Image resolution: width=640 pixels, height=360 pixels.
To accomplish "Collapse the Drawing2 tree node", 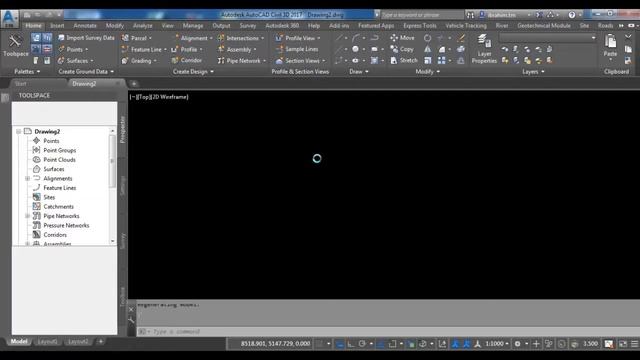I will tap(18, 131).
